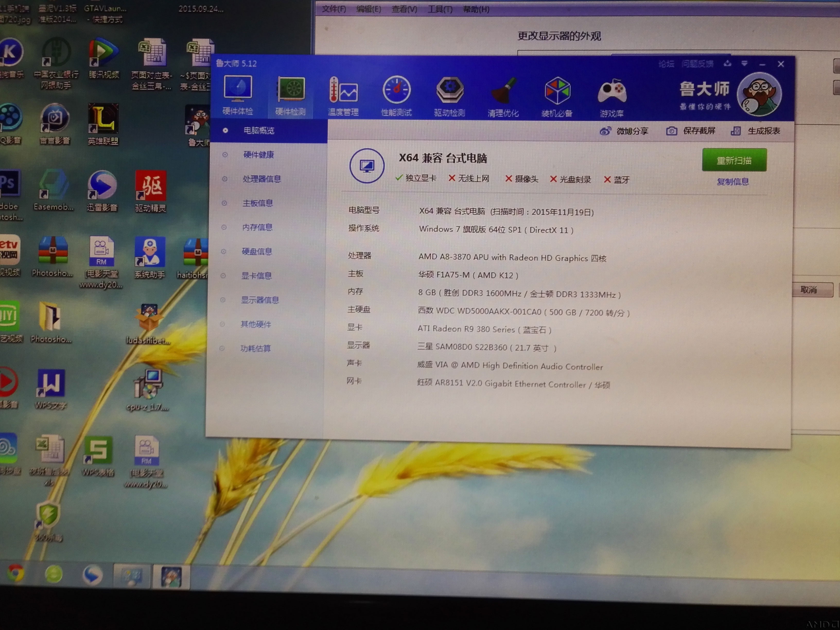This screenshot has height=630, width=840.
Task: Open 游戏库 game library
Action: (x=612, y=98)
